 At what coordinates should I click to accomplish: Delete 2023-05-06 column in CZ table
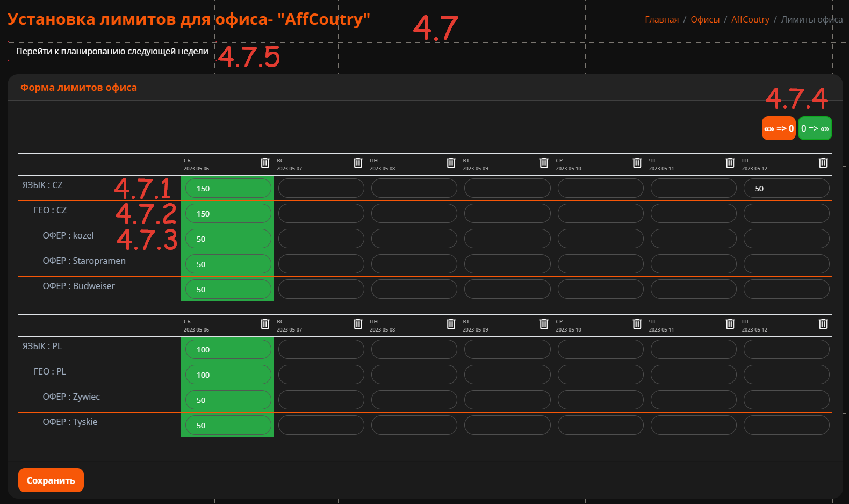(265, 163)
